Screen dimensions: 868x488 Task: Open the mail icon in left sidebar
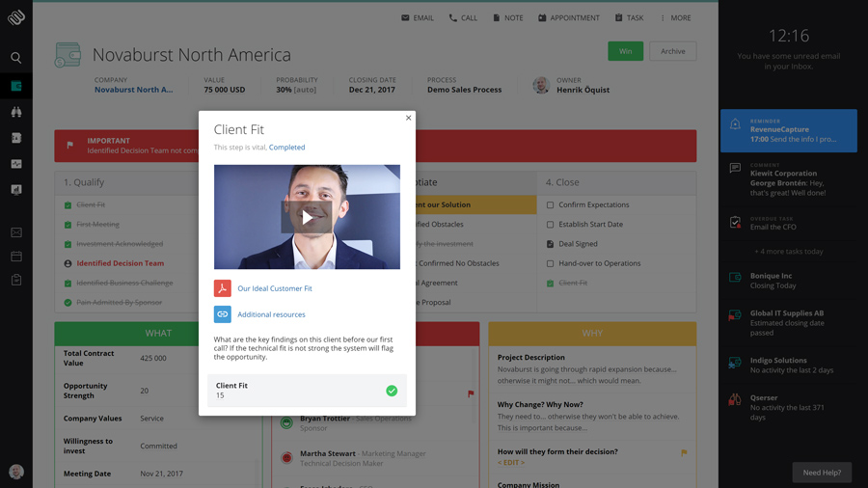(16, 232)
